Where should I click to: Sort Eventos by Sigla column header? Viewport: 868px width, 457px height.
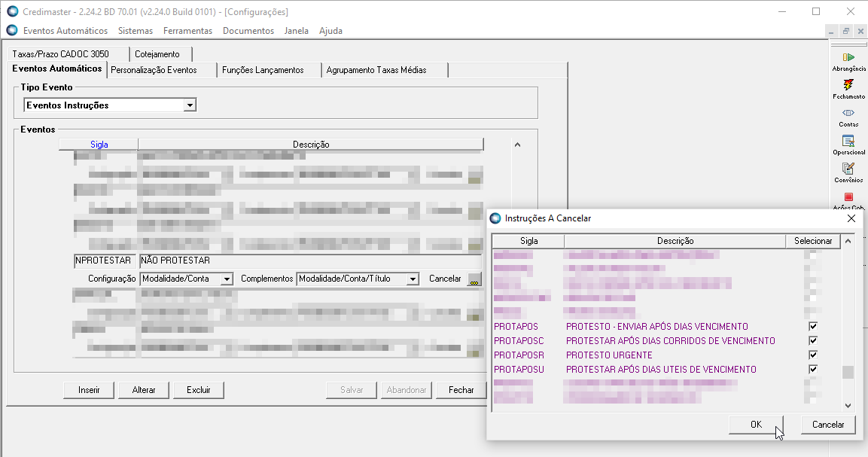click(99, 145)
